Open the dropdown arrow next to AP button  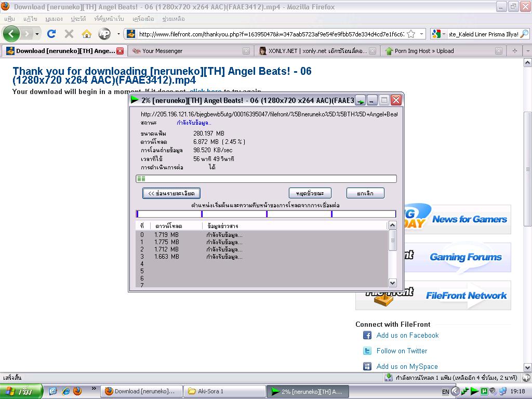click(118, 34)
